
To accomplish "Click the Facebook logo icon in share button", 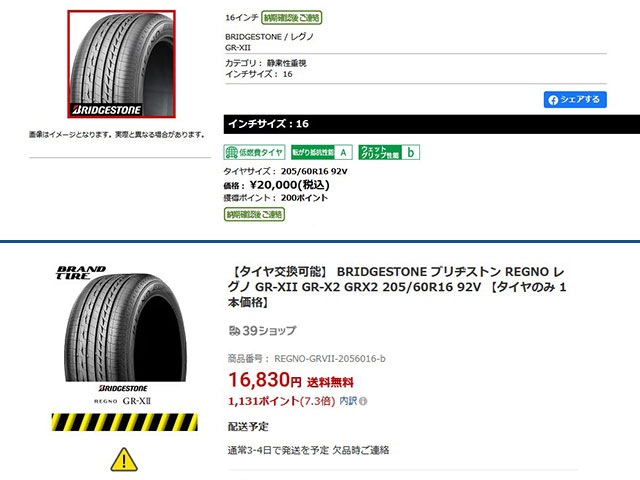I will [553, 100].
